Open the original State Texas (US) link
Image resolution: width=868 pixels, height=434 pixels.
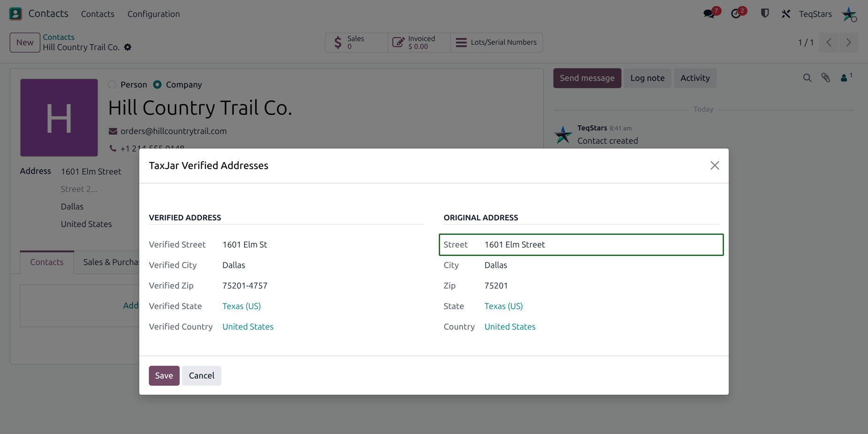coord(503,306)
